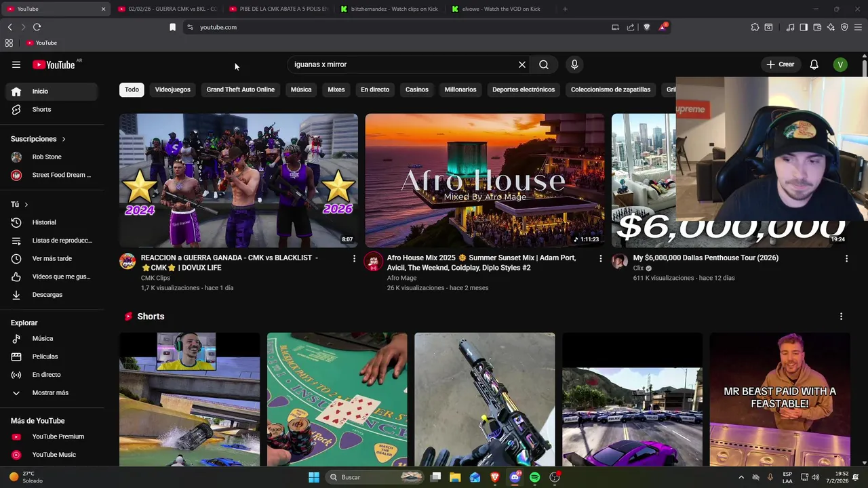
Task: Open Descargas in the sidebar
Action: pos(52,295)
